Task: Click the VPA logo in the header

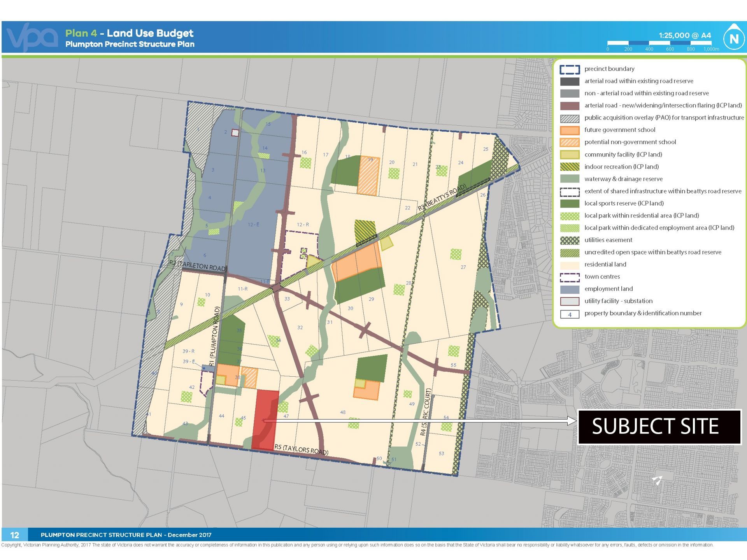Action: pos(32,37)
